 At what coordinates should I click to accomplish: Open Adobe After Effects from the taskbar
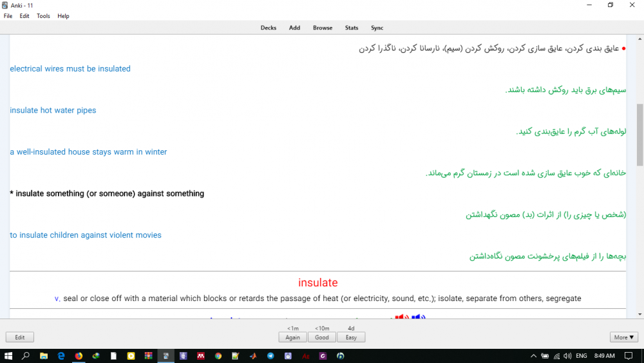[305, 356]
